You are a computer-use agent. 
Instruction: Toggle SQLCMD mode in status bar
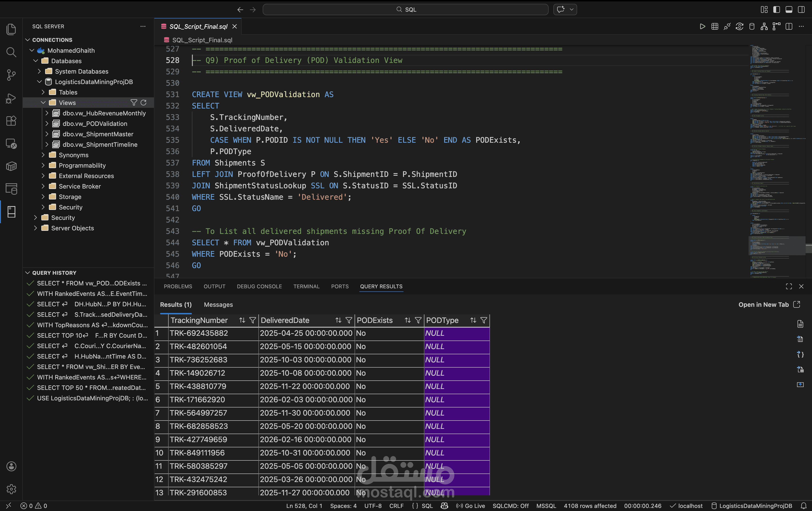point(511,506)
